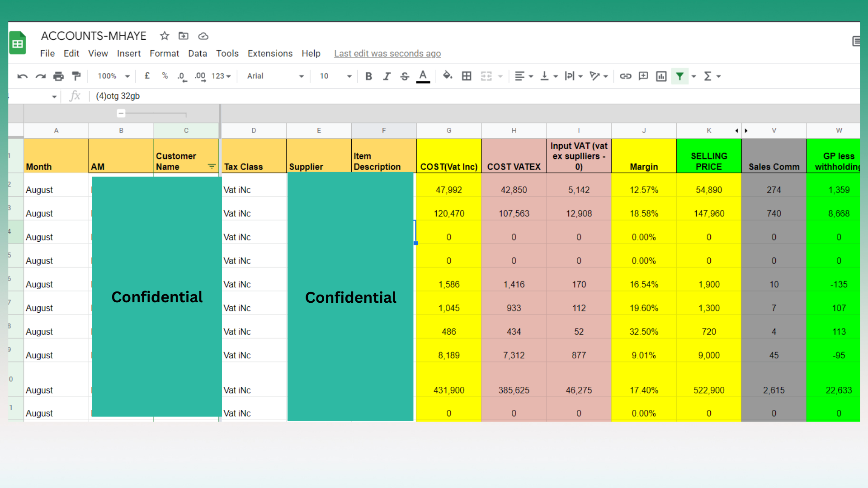Open the text color picker
The width and height of the screenshot is (868, 488).
pyautogui.click(x=423, y=76)
